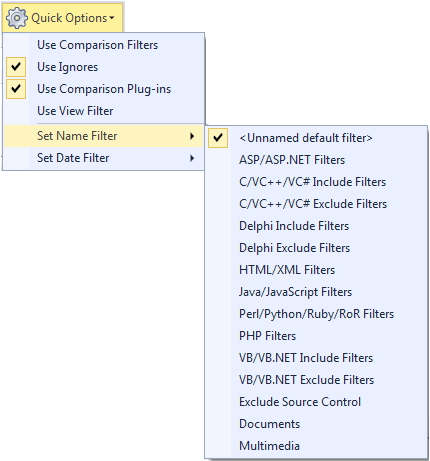Turn on Use View Filter

click(104, 111)
